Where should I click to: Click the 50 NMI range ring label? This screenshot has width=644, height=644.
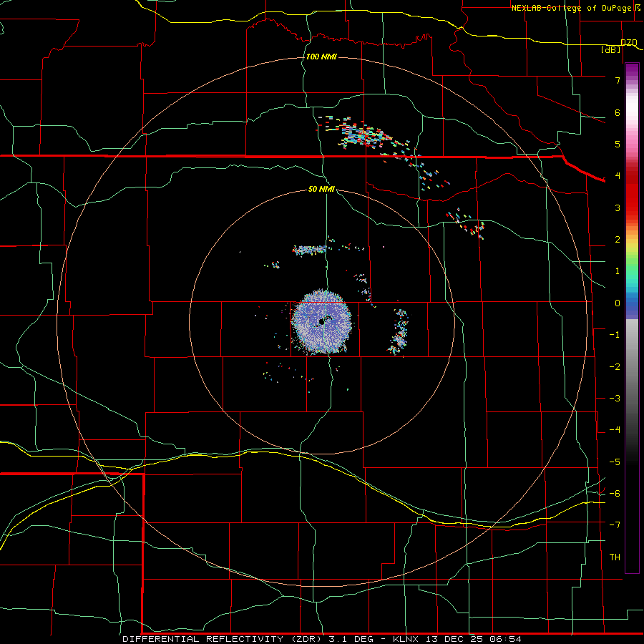(321, 189)
